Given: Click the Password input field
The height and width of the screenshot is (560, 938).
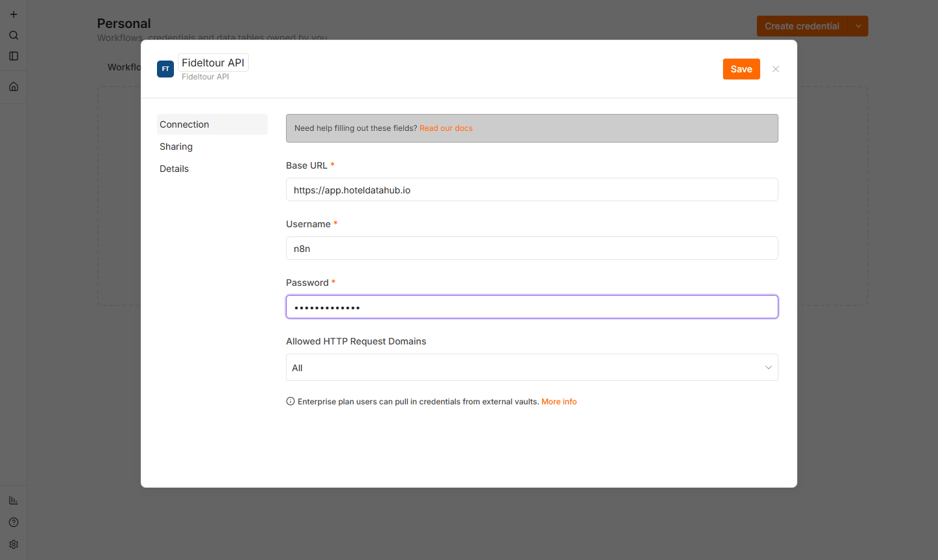Looking at the screenshot, I should 532,307.
